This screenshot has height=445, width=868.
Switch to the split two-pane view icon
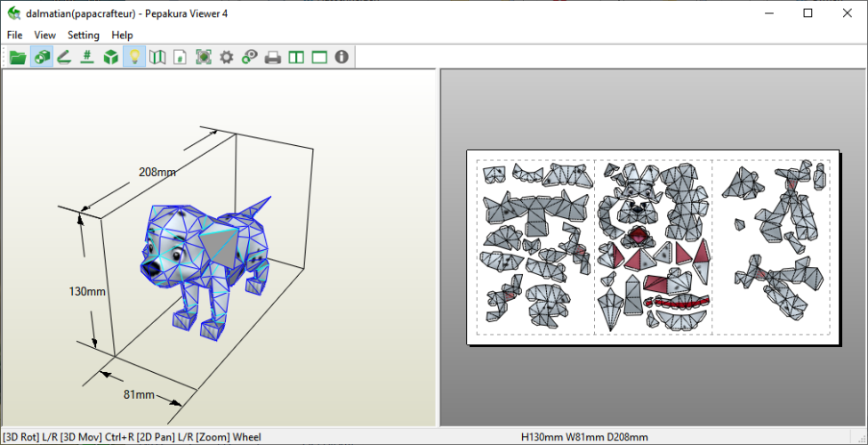point(296,57)
